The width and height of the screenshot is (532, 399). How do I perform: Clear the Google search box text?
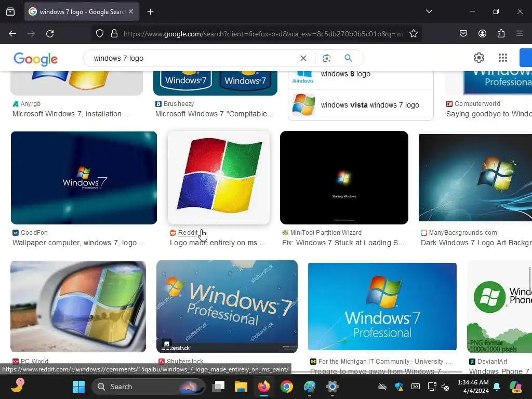[x=303, y=58]
